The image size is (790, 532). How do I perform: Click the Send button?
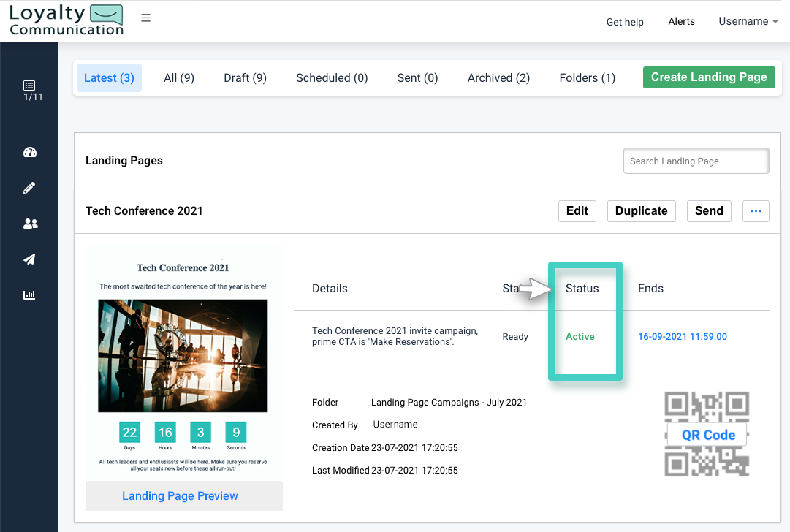pos(709,211)
